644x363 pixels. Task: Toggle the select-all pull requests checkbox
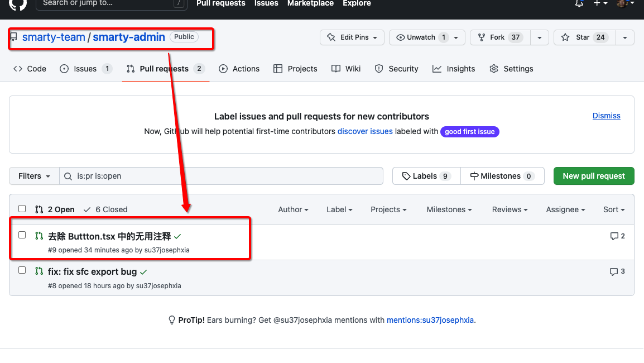(22, 209)
